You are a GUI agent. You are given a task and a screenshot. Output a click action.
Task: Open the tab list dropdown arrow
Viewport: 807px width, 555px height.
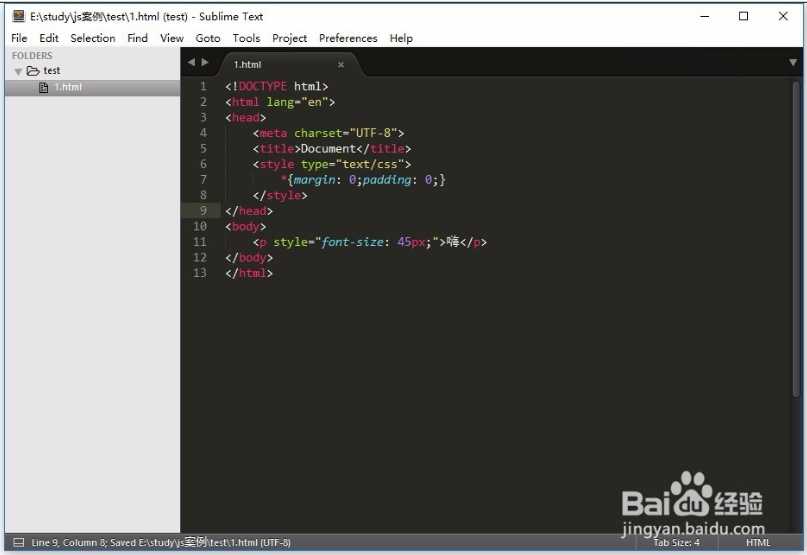[x=793, y=62]
